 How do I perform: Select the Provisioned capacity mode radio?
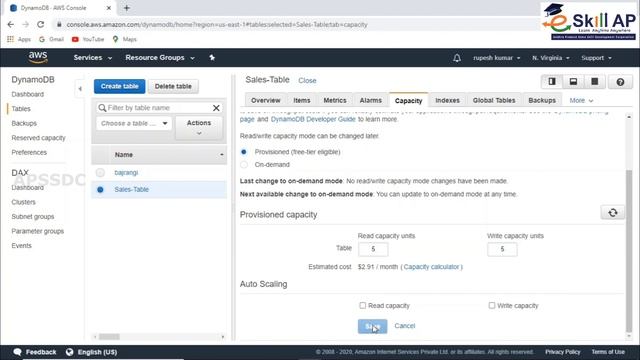(x=244, y=152)
